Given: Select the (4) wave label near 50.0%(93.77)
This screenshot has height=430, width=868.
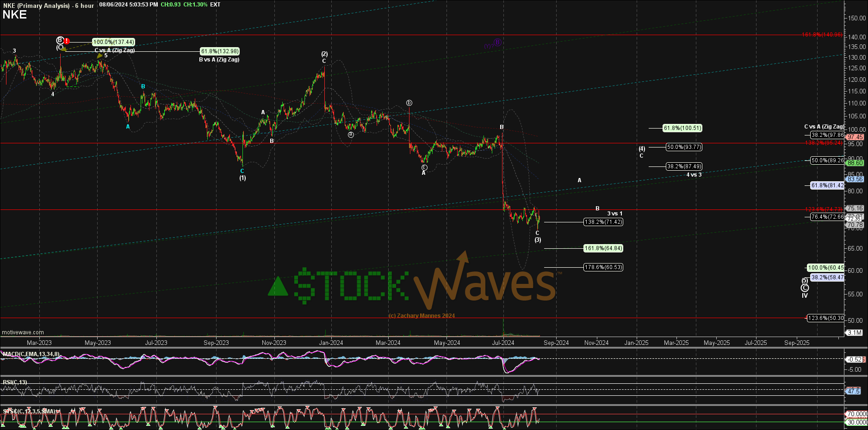Looking at the screenshot, I should pyautogui.click(x=642, y=149).
